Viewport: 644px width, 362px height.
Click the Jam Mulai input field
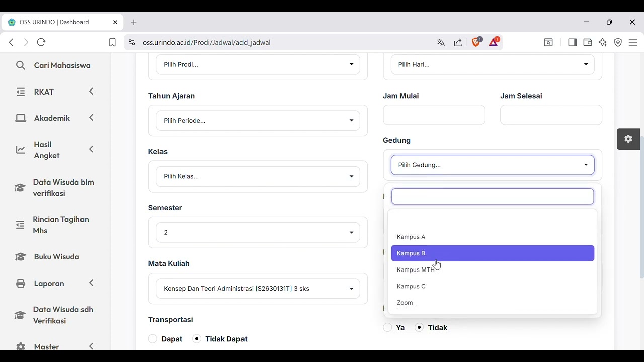point(434,115)
